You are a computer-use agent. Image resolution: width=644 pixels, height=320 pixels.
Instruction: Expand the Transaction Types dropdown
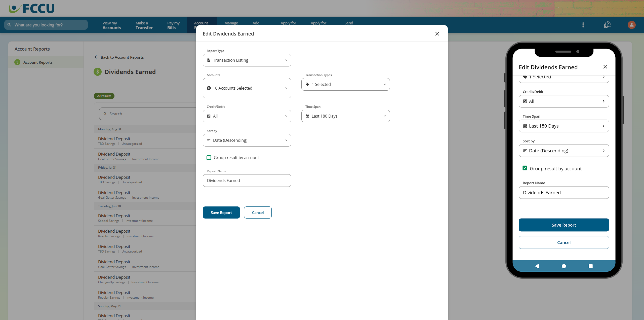click(x=346, y=84)
